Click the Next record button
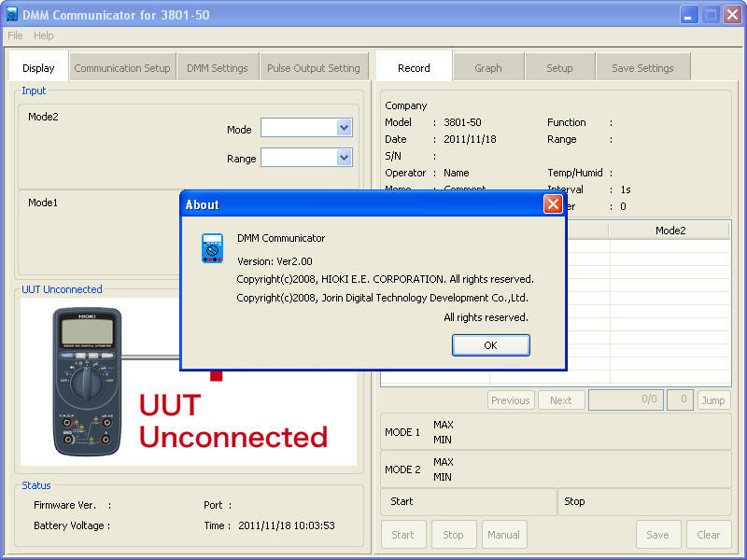 561,400
